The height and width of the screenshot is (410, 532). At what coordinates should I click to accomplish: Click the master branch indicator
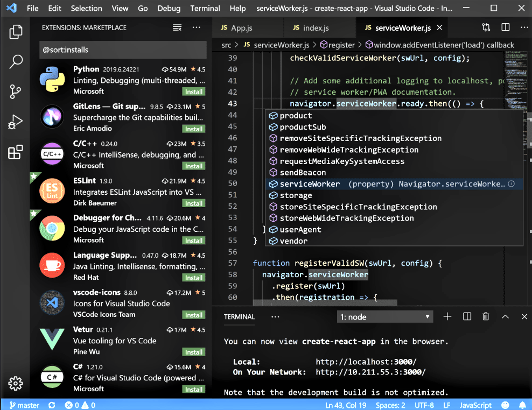pos(24,405)
